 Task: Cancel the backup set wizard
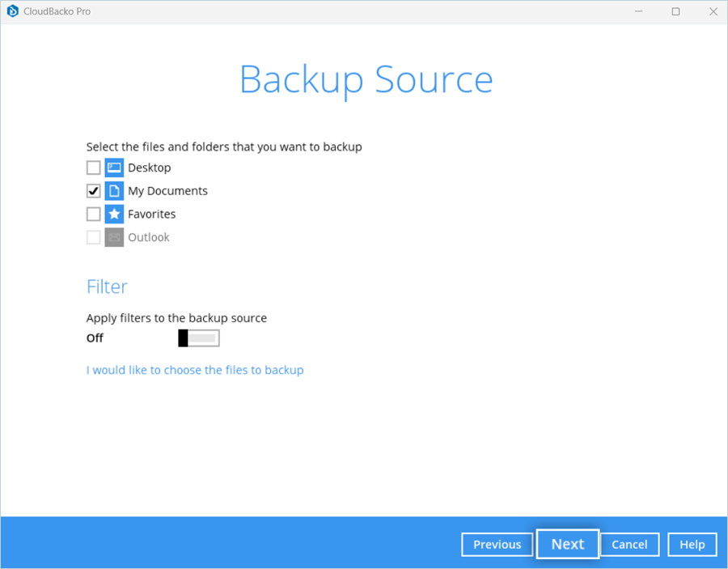pos(629,545)
